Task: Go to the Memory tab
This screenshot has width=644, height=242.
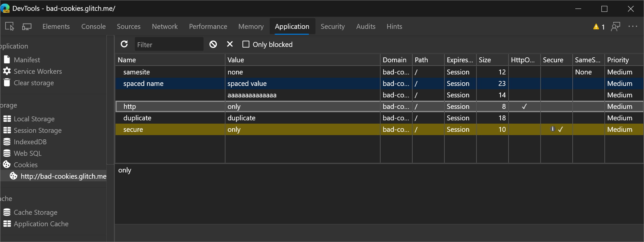Action: [251, 27]
